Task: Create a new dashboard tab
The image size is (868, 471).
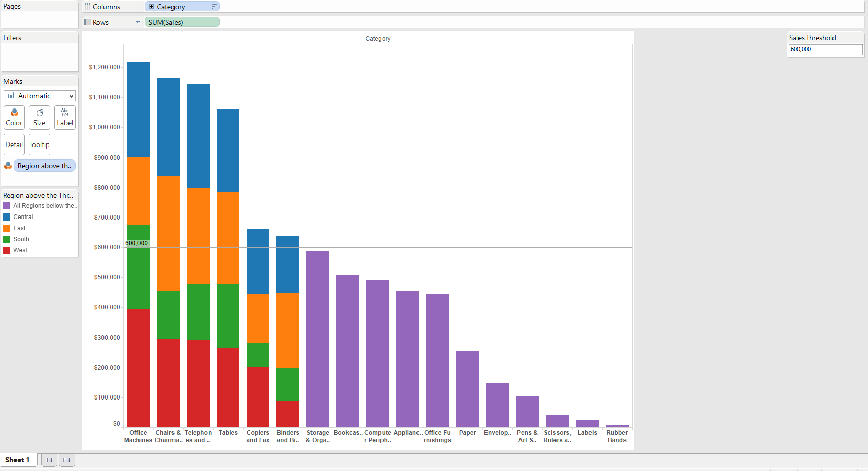Action: pyautogui.click(x=66, y=460)
